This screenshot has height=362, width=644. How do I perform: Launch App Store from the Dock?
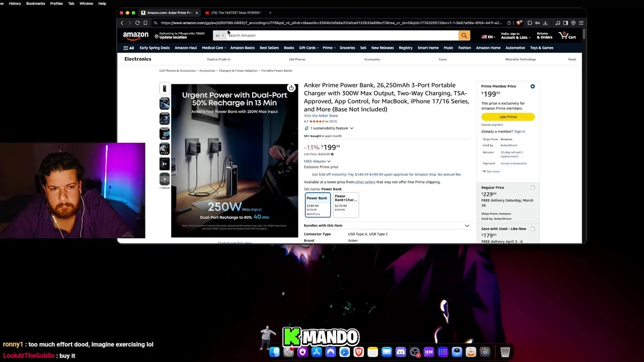point(316,352)
